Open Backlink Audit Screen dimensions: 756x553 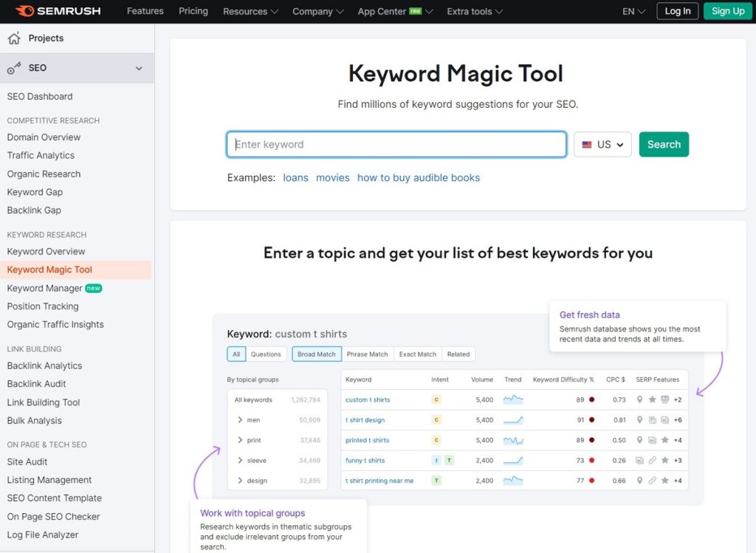37,384
